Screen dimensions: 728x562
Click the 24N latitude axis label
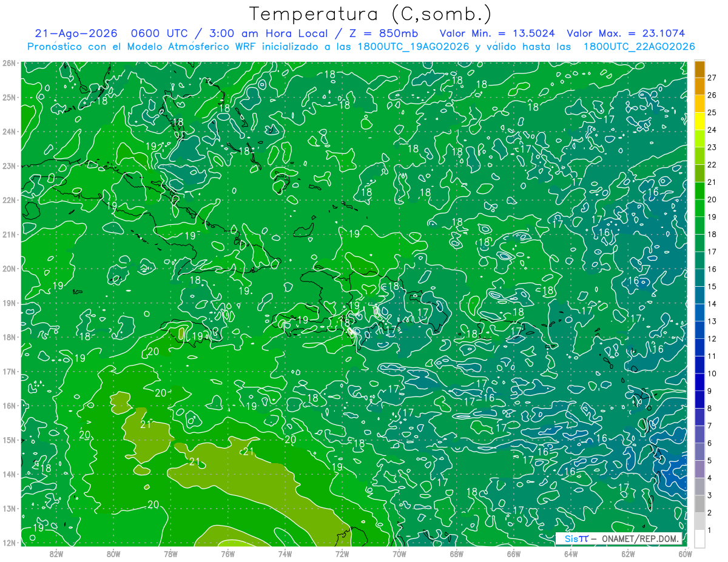[x=9, y=132]
